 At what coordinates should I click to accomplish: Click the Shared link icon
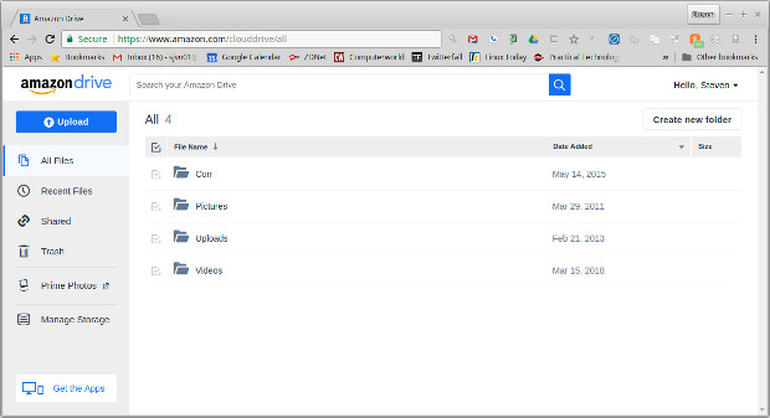[x=24, y=221]
